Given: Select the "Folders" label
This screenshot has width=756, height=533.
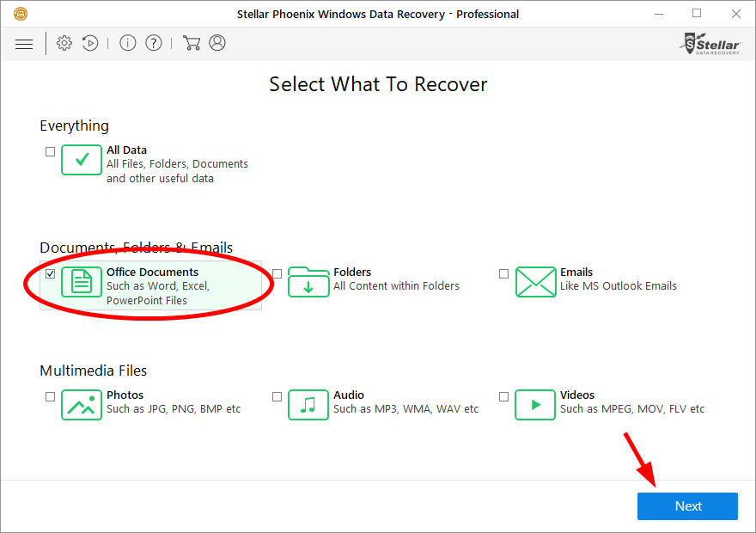Looking at the screenshot, I should tap(352, 272).
